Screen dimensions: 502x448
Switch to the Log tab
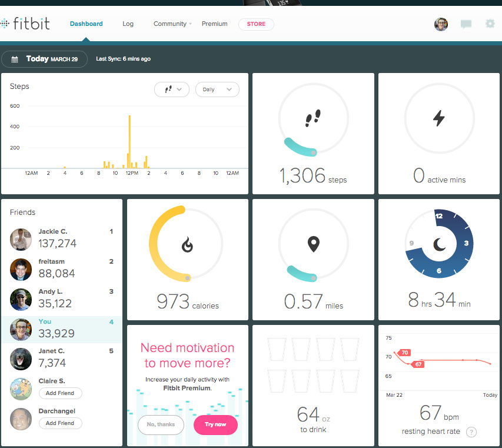pos(128,24)
